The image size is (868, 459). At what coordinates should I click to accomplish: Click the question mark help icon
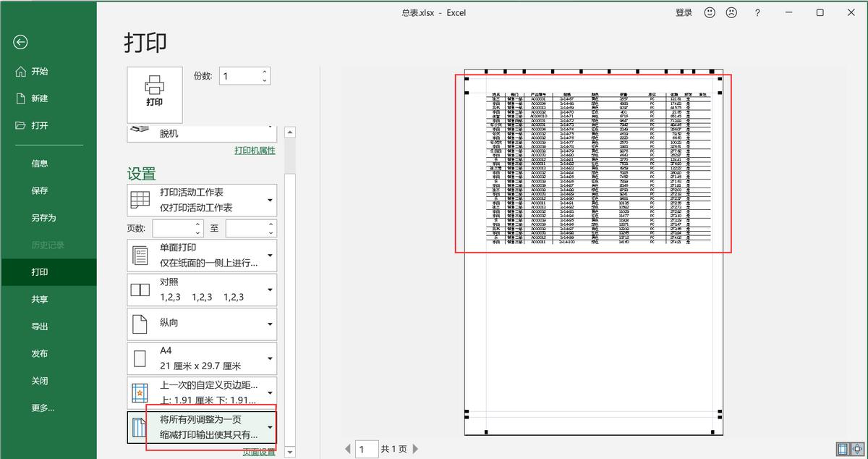[x=757, y=12]
